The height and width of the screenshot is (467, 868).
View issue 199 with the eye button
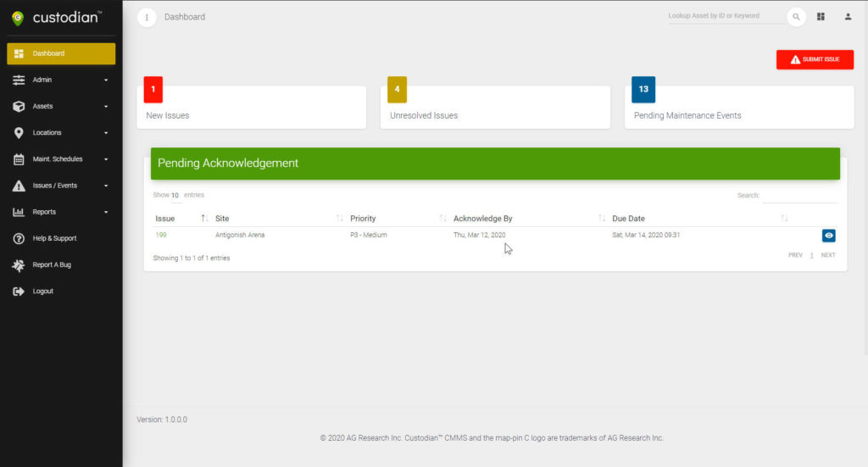tap(828, 236)
